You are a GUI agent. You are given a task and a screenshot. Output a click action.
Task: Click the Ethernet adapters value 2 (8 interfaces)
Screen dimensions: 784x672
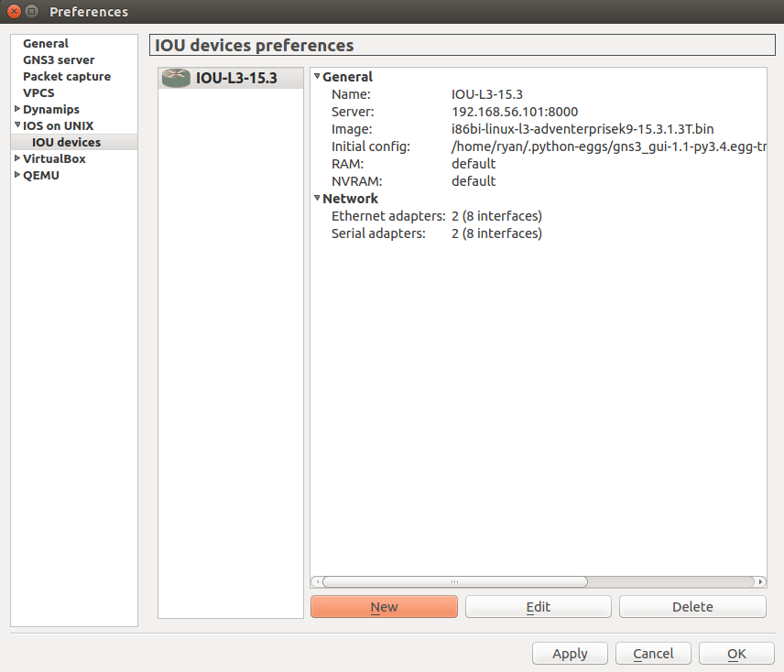pos(496,216)
